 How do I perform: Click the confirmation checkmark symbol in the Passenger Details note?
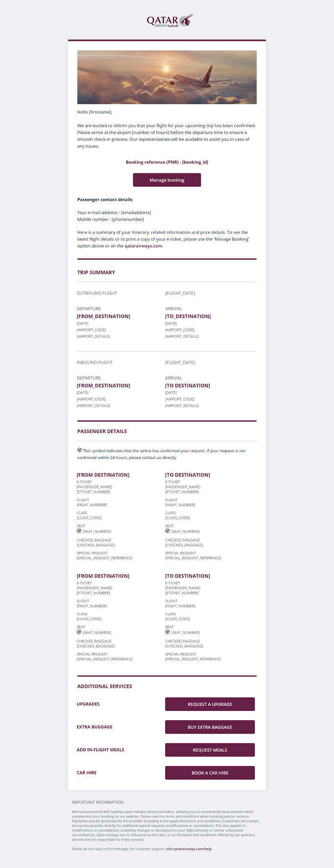point(80,450)
